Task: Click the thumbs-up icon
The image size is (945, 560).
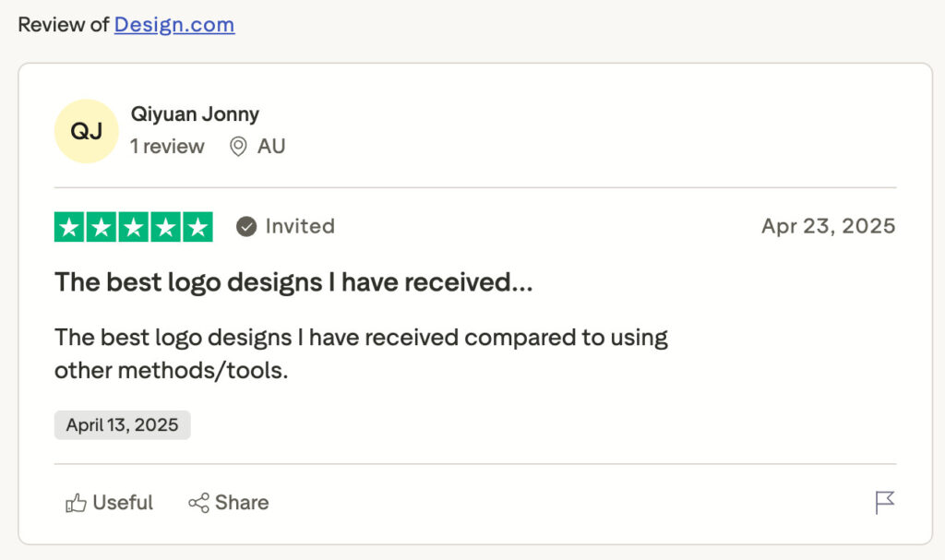Action: tap(76, 504)
